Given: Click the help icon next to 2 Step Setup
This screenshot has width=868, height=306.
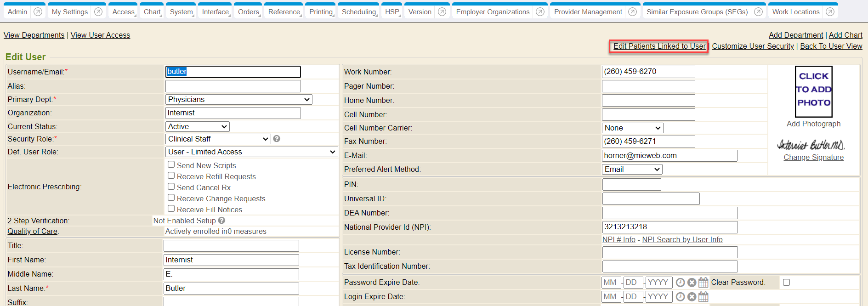Looking at the screenshot, I should pyautogui.click(x=221, y=221).
